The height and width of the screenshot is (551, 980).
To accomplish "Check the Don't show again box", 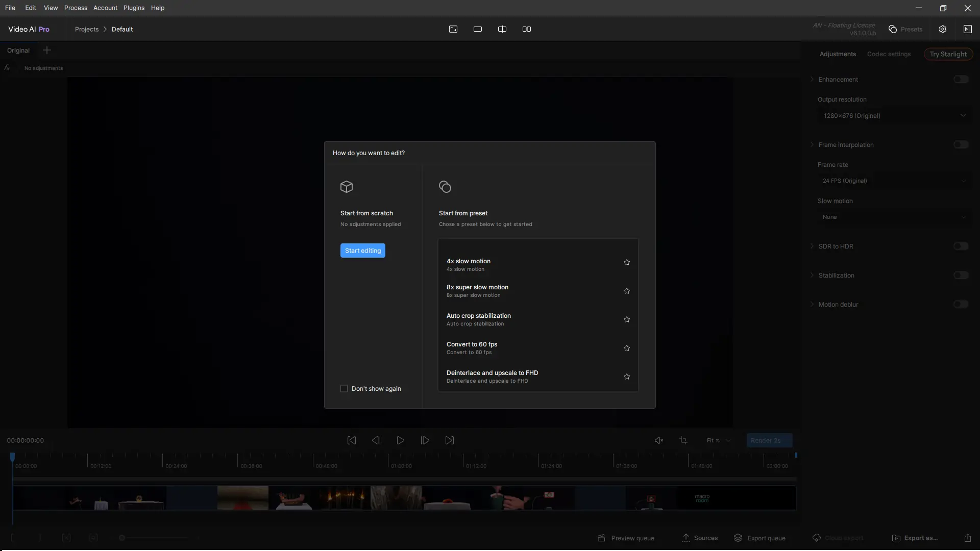I will (x=344, y=389).
